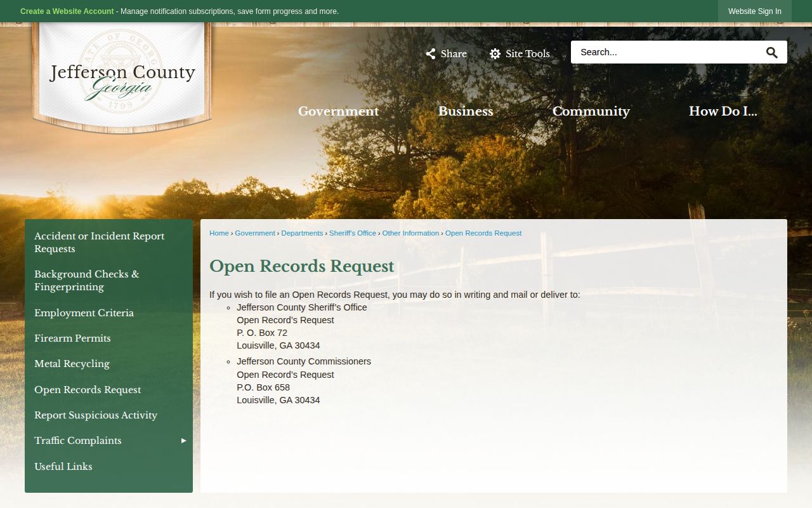Click the Website Sign In button
The width and height of the screenshot is (812, 508).
click(x=755, y=11)
